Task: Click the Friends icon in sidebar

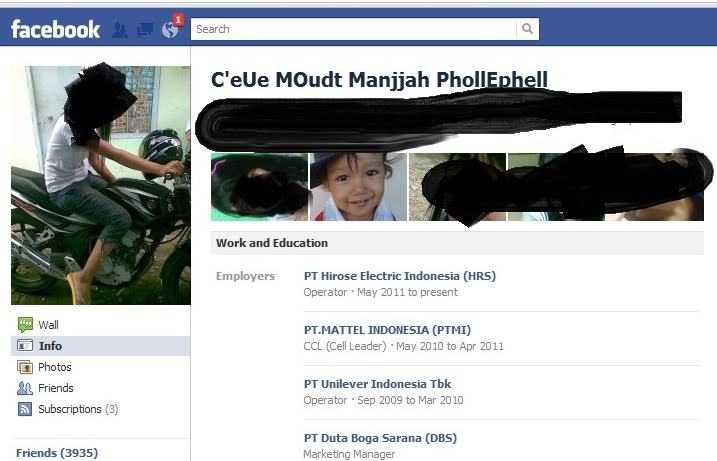Action: tap(25, 388)
